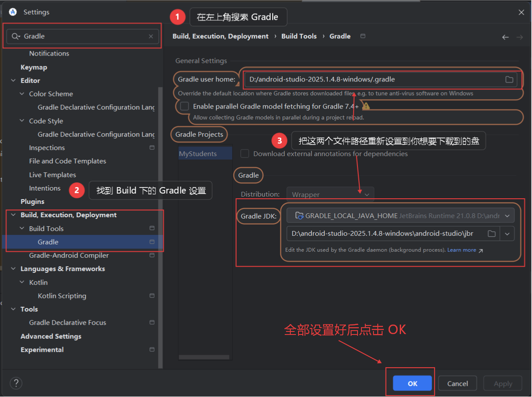Open Live Templates settings
The image size is (532, 397).
[53, 175]
